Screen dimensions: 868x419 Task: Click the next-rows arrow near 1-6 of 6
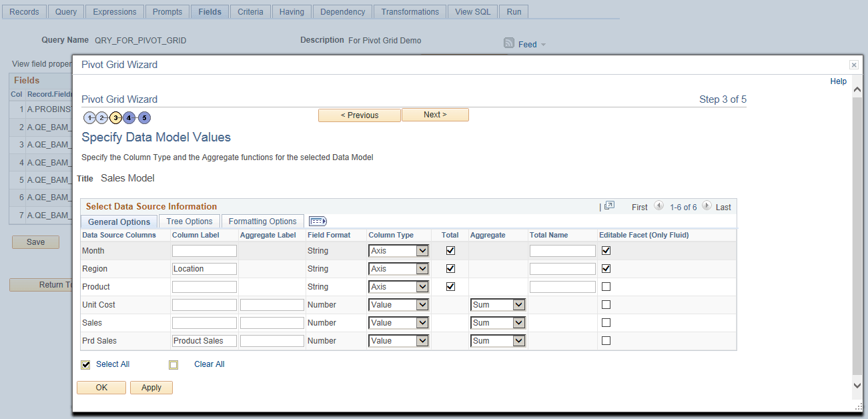coord(706,207)
